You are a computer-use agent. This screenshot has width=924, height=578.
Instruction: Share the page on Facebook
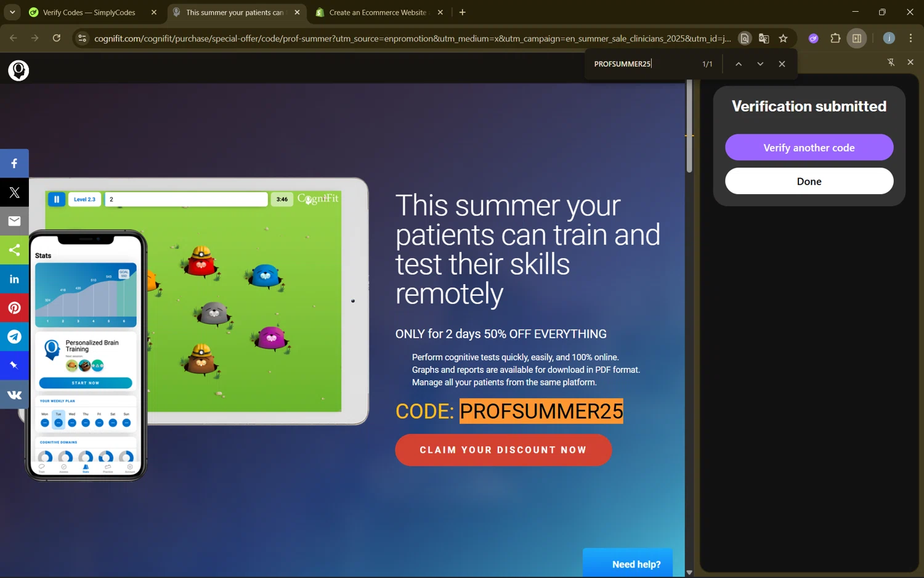14,163
